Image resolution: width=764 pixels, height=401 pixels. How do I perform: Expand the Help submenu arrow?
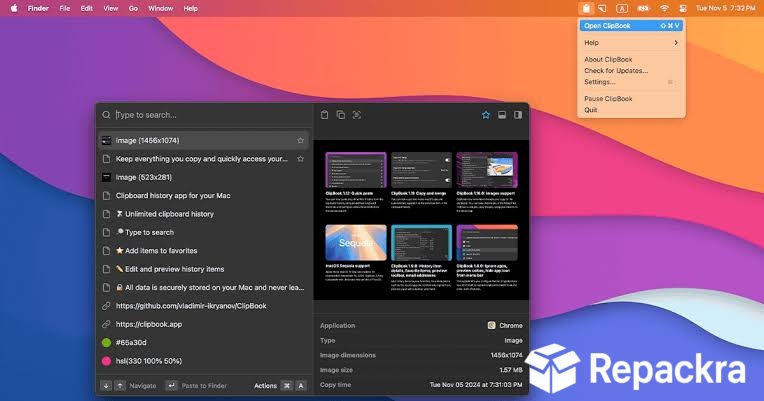coord(676,43)
